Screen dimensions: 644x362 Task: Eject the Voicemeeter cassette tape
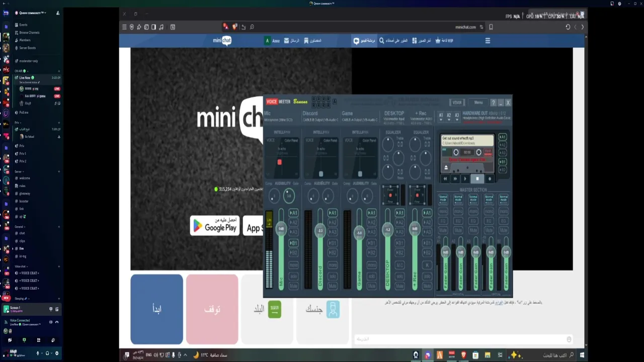(446, 167)
